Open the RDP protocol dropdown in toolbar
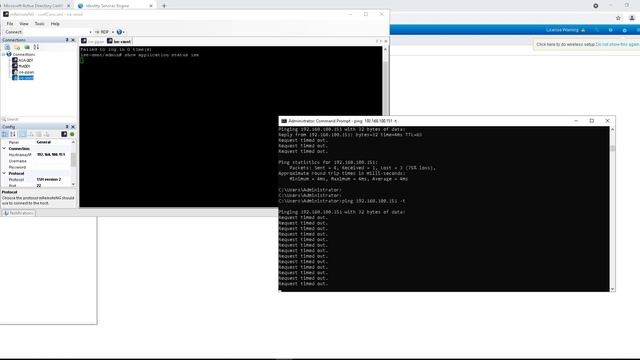This screenshot has height=360, width=640. (x=113, y=32)
